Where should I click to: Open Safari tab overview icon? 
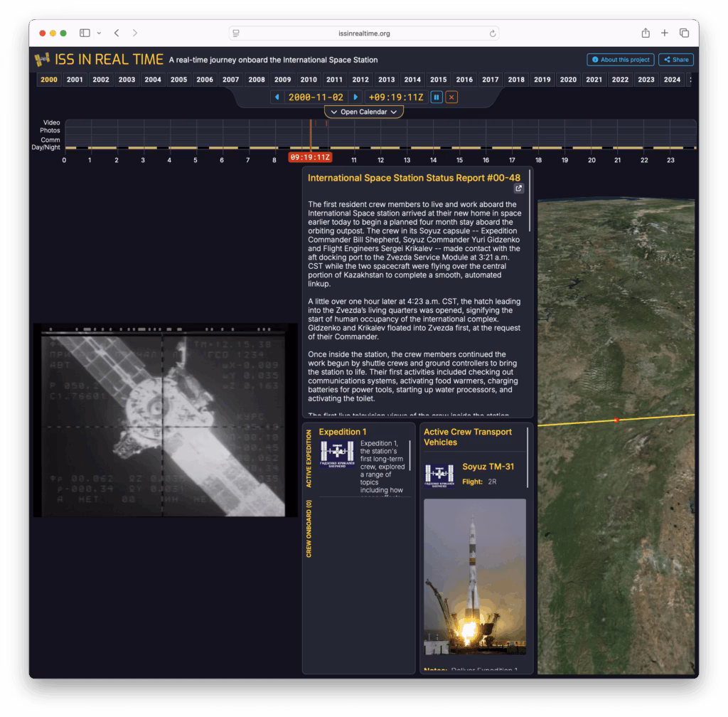684,33
